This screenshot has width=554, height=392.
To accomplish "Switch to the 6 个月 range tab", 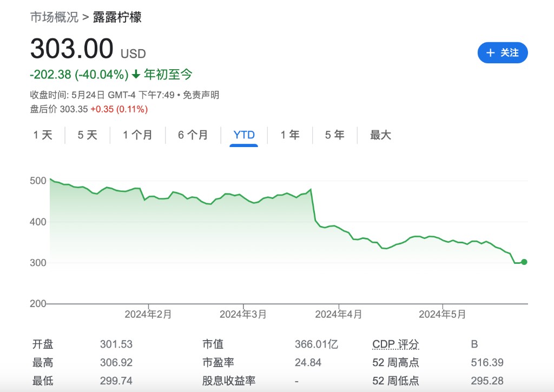I will pyautogui.click(x=193, y=135).
